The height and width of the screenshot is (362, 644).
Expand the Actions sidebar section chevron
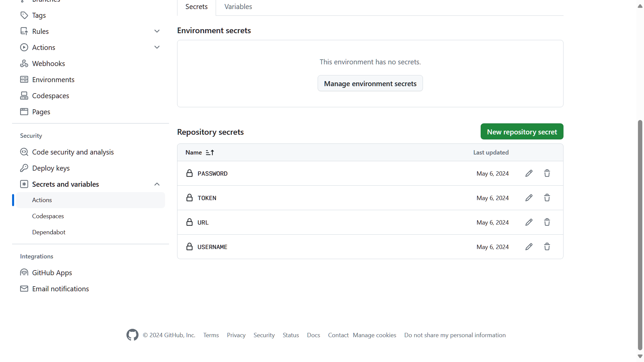(157, 47)
